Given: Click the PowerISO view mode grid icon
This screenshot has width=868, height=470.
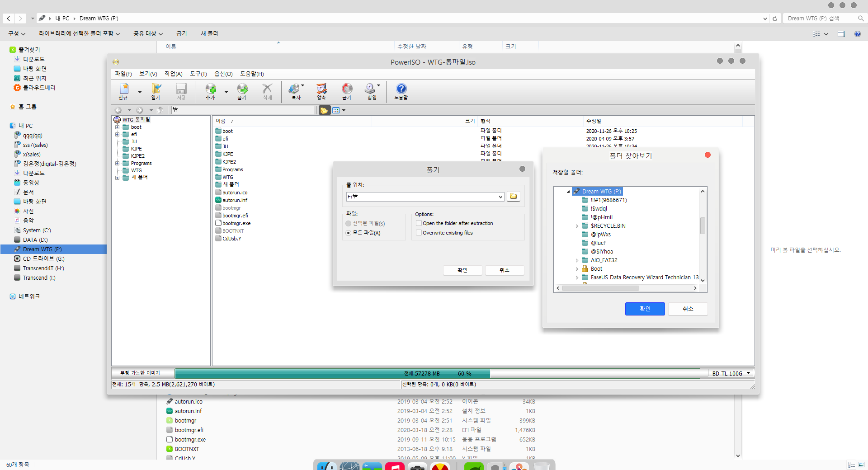Looking at the screenshot, I should pos(336,110).
